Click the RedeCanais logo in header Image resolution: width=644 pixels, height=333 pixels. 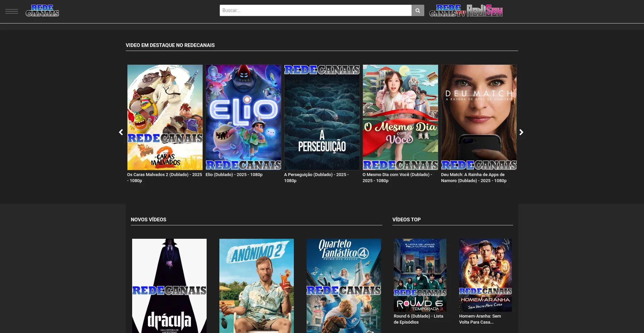tap(42, 11)
